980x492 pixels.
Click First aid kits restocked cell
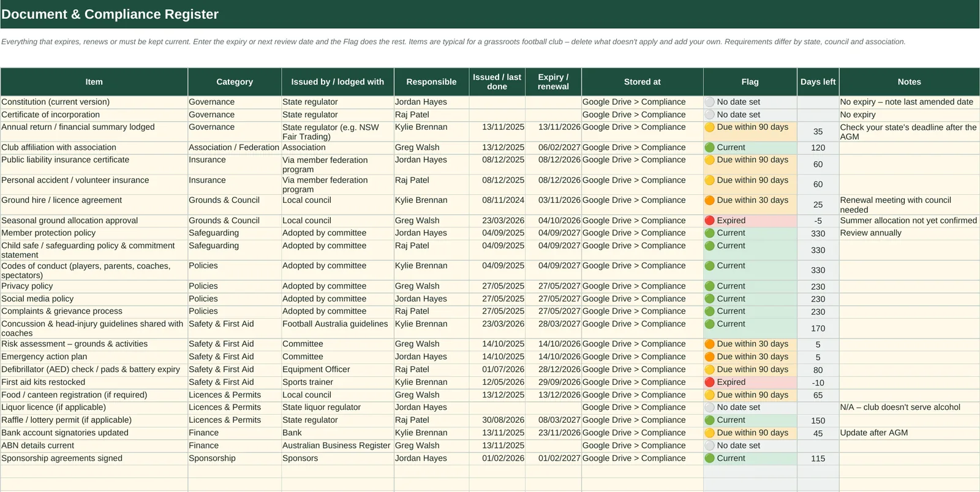(94, 382)
